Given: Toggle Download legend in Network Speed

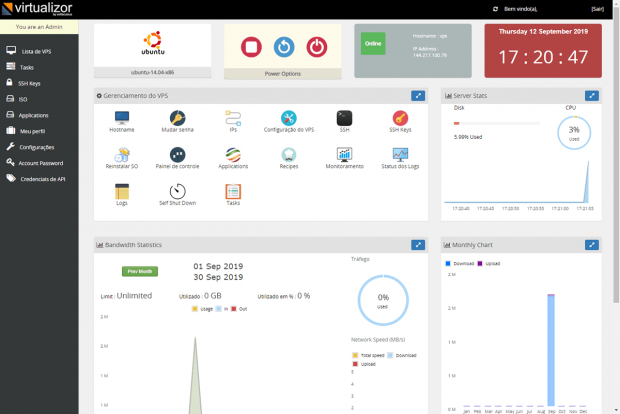Looking at the screenshot, I should point(402,355).
